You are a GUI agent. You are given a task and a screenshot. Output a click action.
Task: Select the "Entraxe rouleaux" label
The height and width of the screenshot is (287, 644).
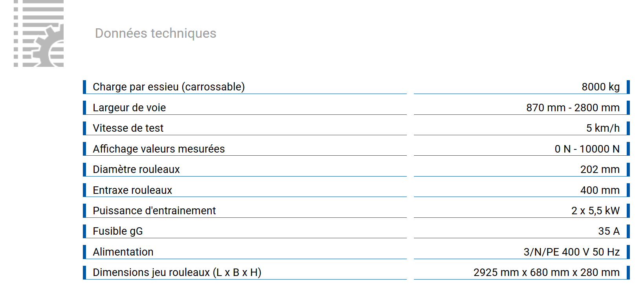click(132, 190)
